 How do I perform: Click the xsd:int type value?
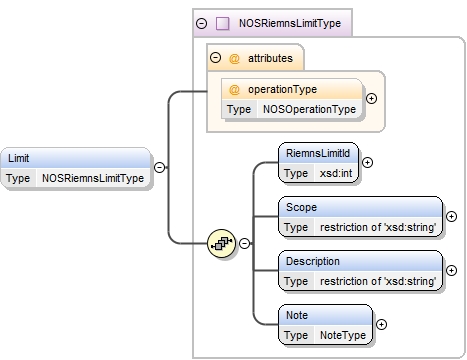point(336,173)
